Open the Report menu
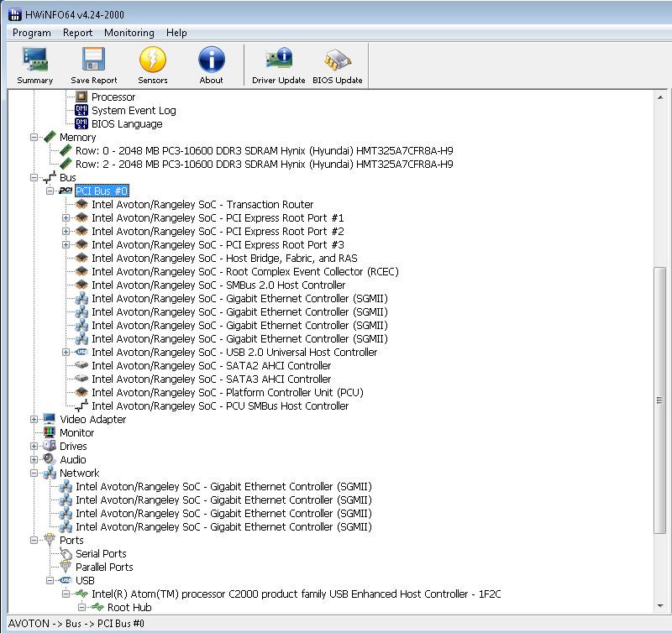This screenshot has width=672, height=633. [x=77, y=33]
